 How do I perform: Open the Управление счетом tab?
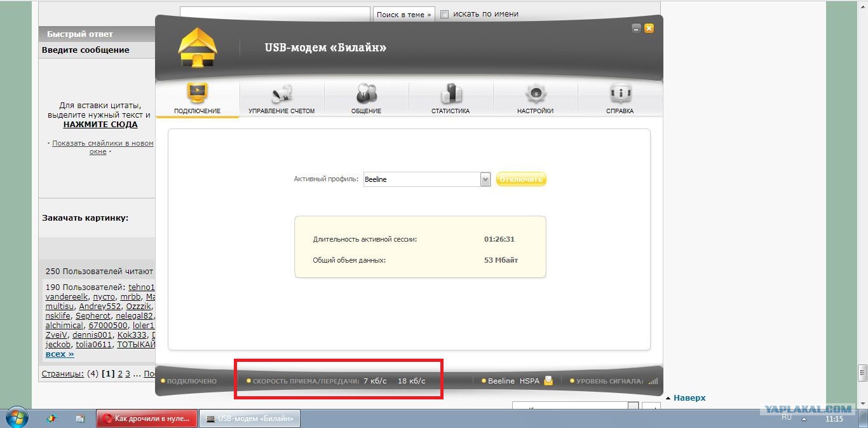coord(281,99)
